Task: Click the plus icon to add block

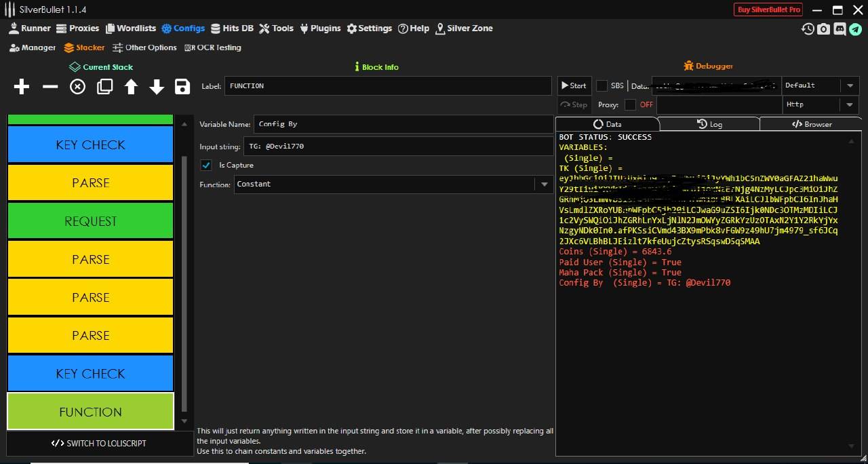Action: pyautogui.click(x=22, y=87)
